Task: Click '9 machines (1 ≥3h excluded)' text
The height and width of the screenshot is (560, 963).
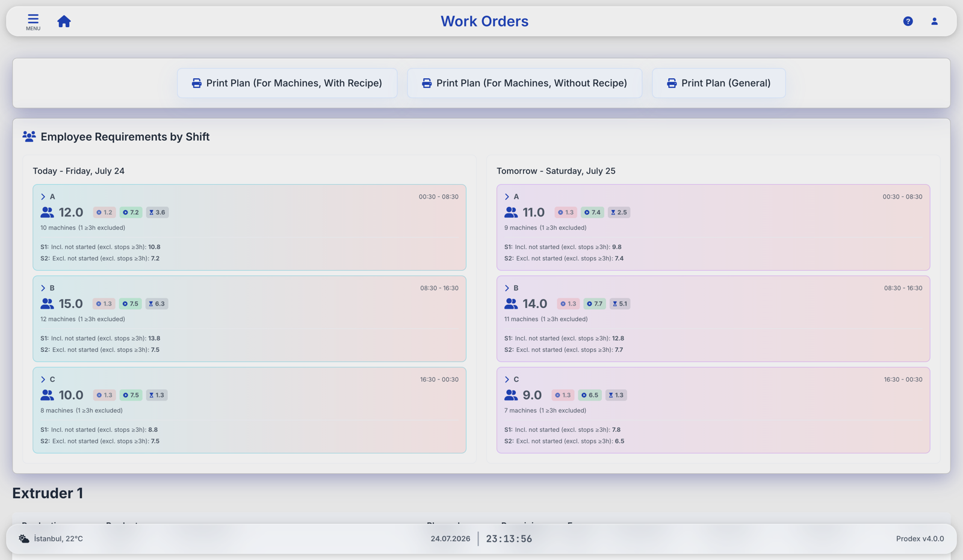Action: [x=545, y=228]
